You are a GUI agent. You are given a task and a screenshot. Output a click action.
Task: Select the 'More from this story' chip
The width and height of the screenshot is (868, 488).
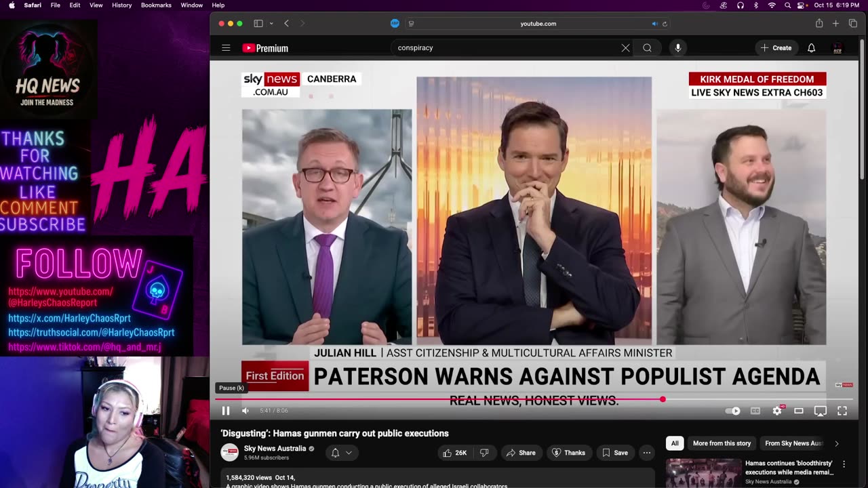[x=722, y=443]
